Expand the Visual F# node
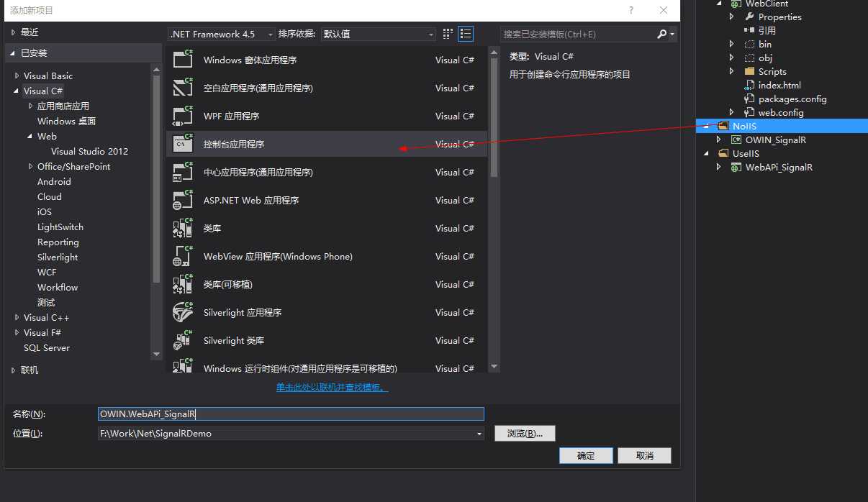Screen dimensions: 868x502 (17, 332)
